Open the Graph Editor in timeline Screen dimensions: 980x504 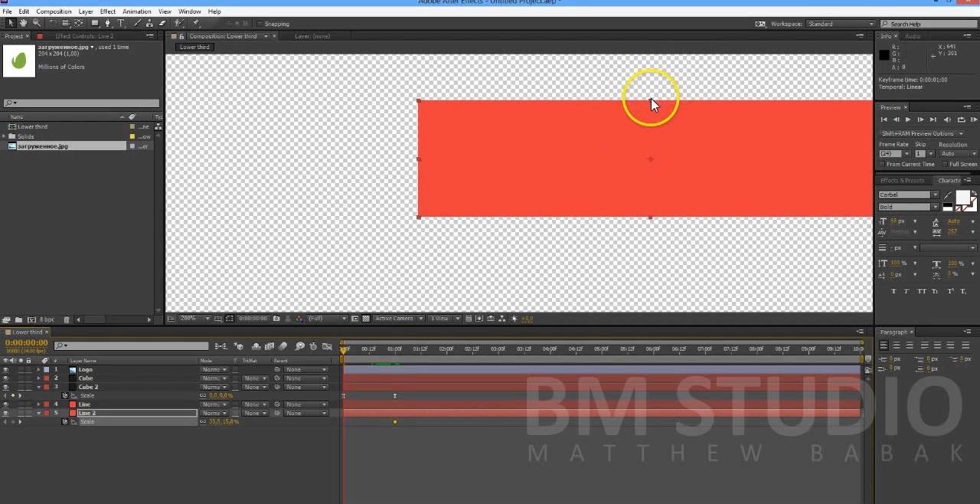327,346
